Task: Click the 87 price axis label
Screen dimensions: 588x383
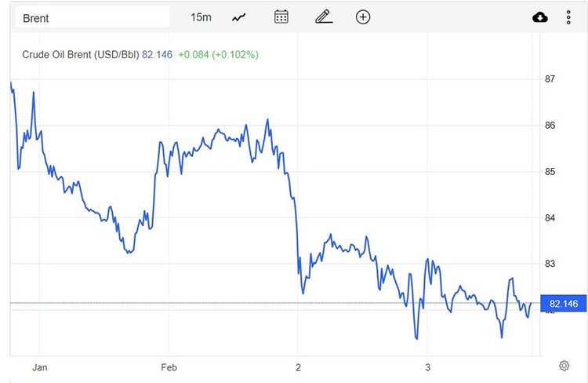Action: 550,79
